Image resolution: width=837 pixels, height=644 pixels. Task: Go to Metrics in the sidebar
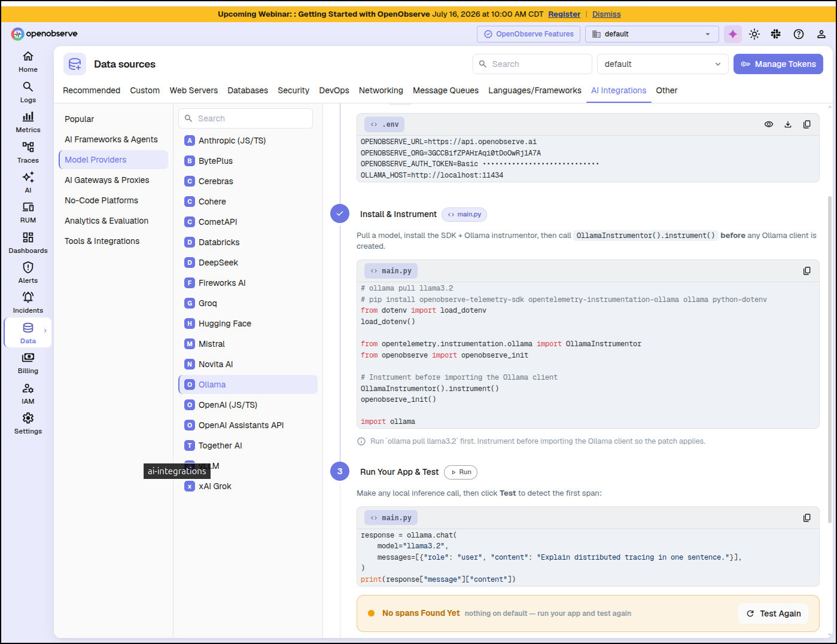pos(28,122)
